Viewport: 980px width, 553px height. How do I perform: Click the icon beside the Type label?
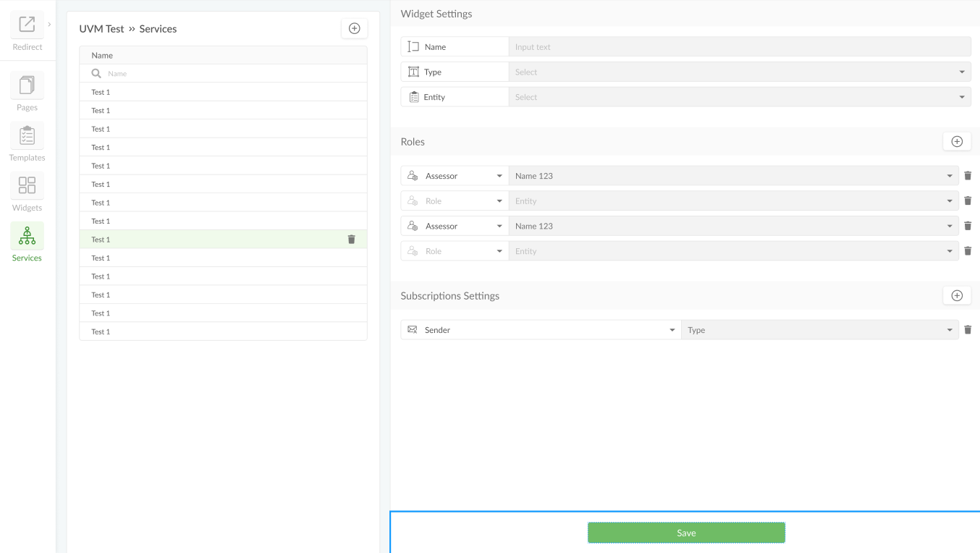(x=413, y=72)
